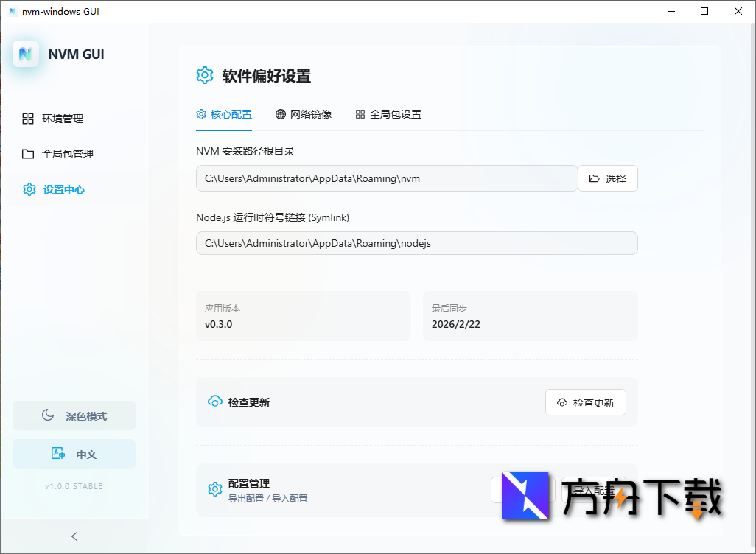The height and width of the screenshot is (554, 756).
Task: Open the 全局包设置 tab
Action: [388, 114]
